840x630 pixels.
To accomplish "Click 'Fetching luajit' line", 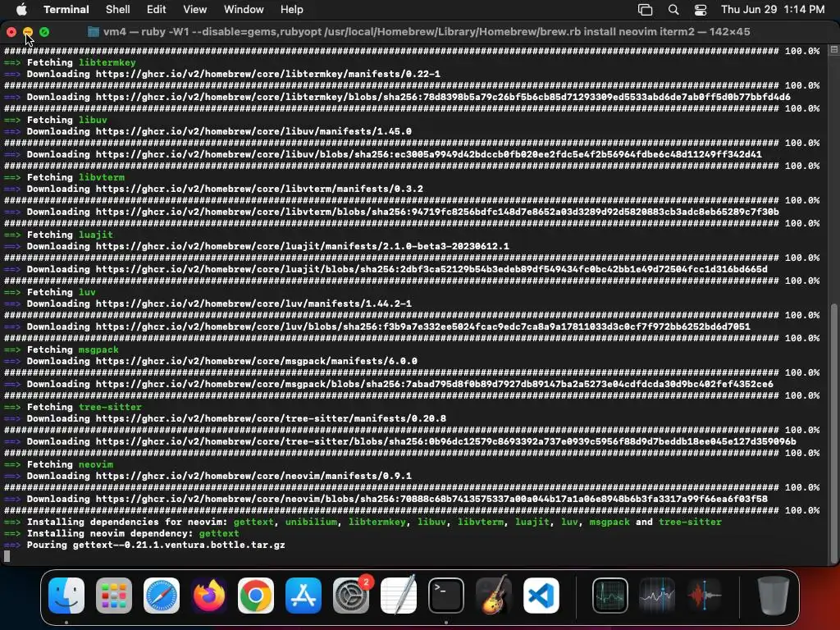I will coord(59,234).
